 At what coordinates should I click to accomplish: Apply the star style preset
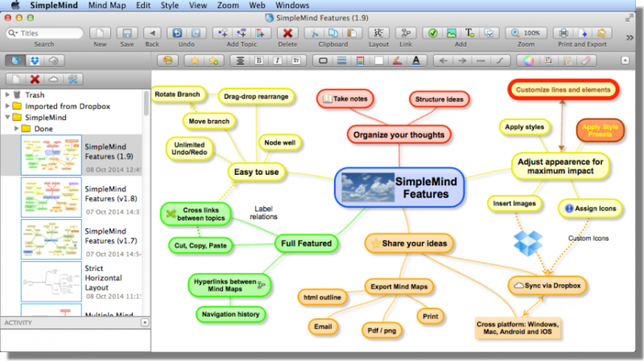tap(194, 60)
